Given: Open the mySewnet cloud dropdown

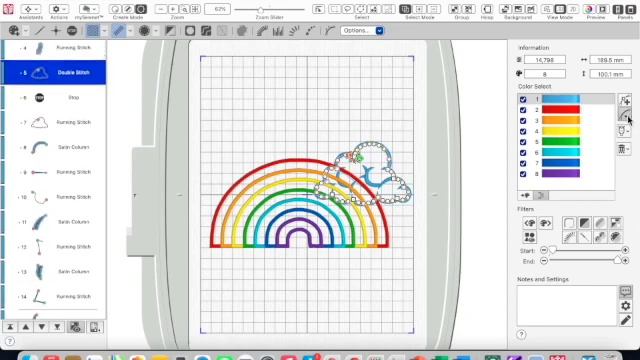Looking at the screenshot, I should click(89, 9).
